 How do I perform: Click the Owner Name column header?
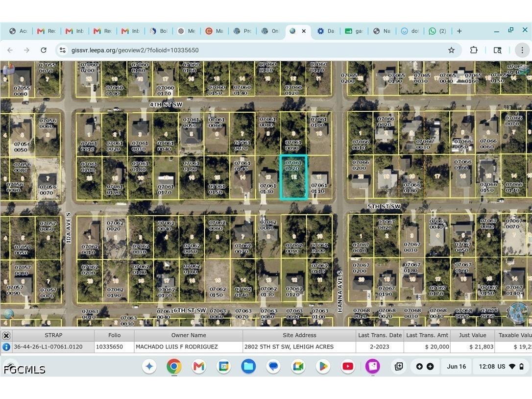point(189,335)
